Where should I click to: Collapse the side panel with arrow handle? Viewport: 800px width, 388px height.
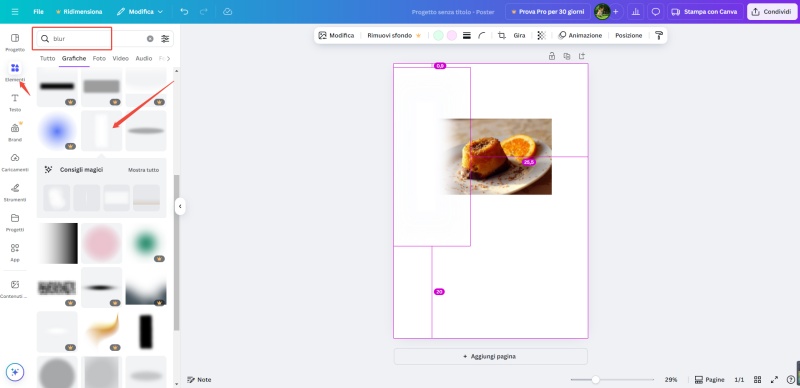180,207
